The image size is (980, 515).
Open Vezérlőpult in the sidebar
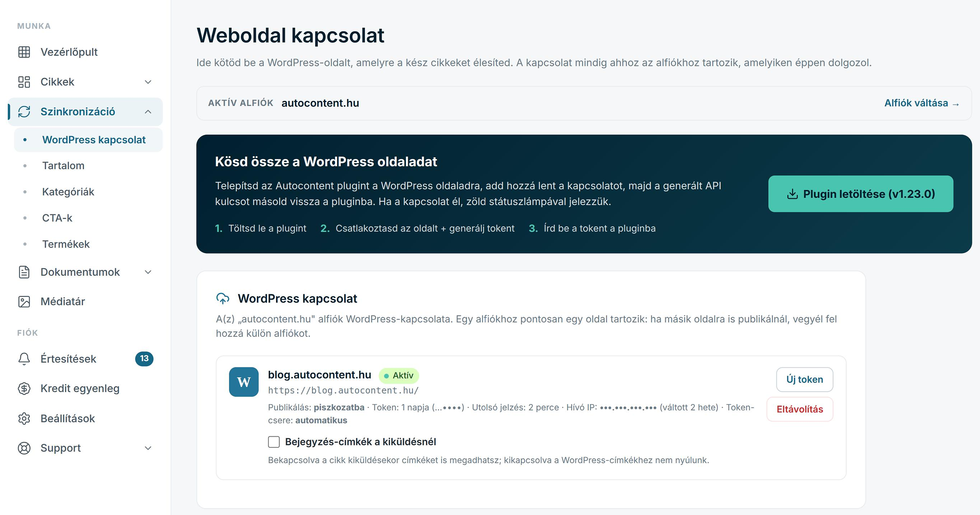coord(85,52)
